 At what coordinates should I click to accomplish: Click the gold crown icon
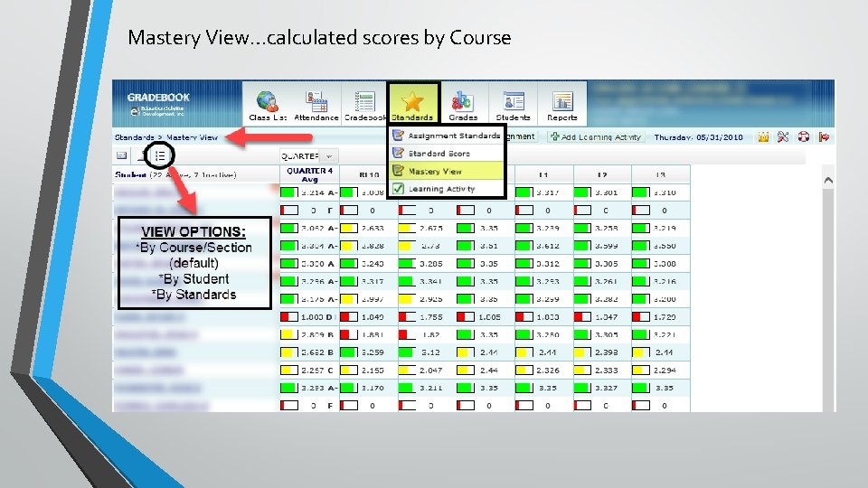763,136
